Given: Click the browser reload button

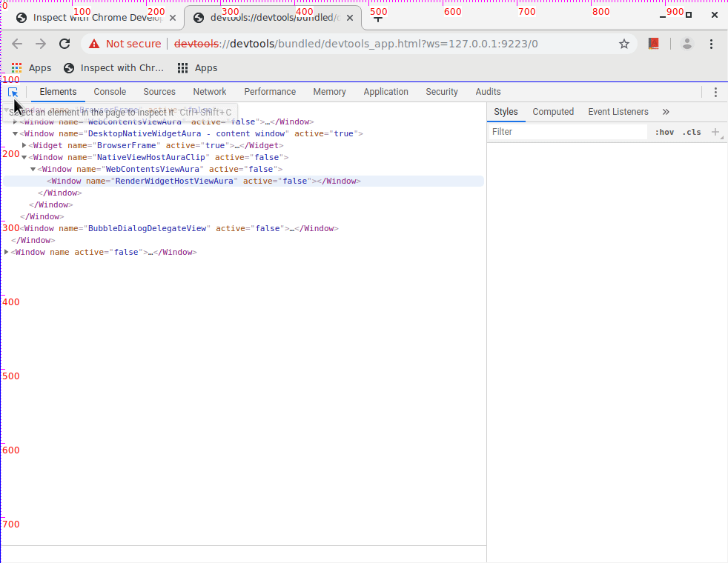Looking at the screenshot, I should pyautogui.click(x=64, y=44).
